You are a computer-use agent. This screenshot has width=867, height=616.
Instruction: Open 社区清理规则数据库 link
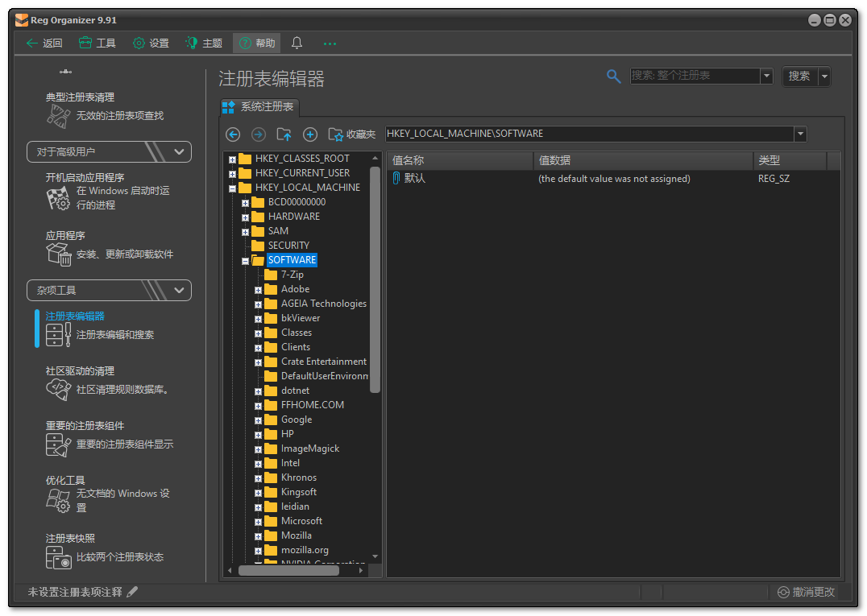[x=122, y=390]
